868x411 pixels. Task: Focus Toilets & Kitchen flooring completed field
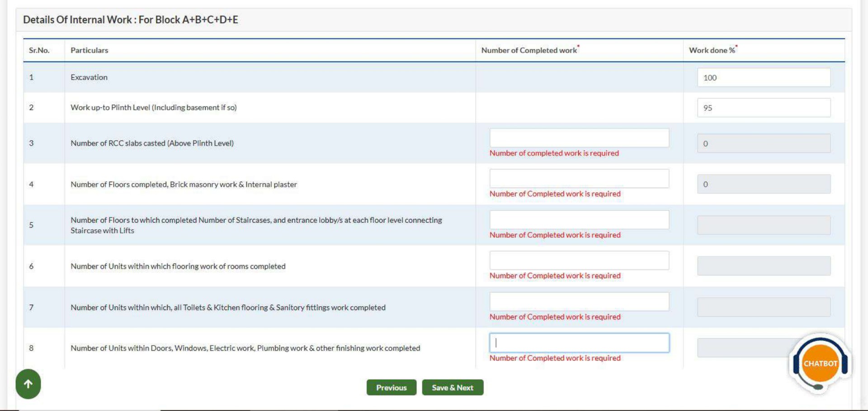[579, 302]
